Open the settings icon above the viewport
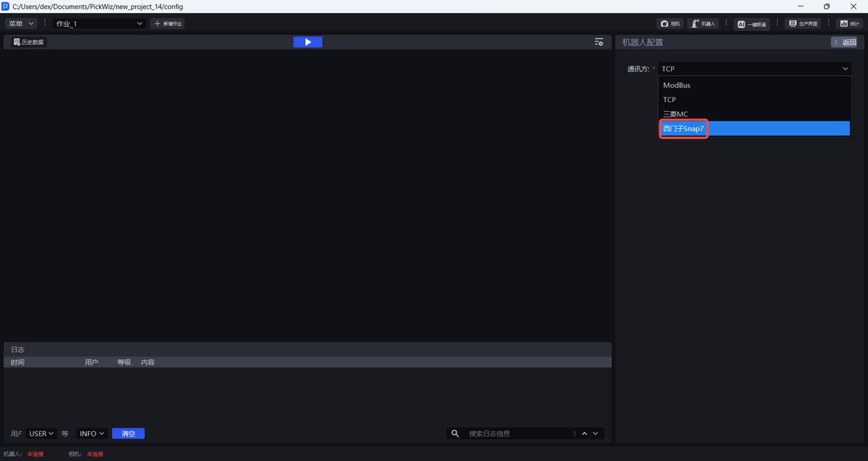This screenshot has width=868, height=461. (x=599, y=42)
